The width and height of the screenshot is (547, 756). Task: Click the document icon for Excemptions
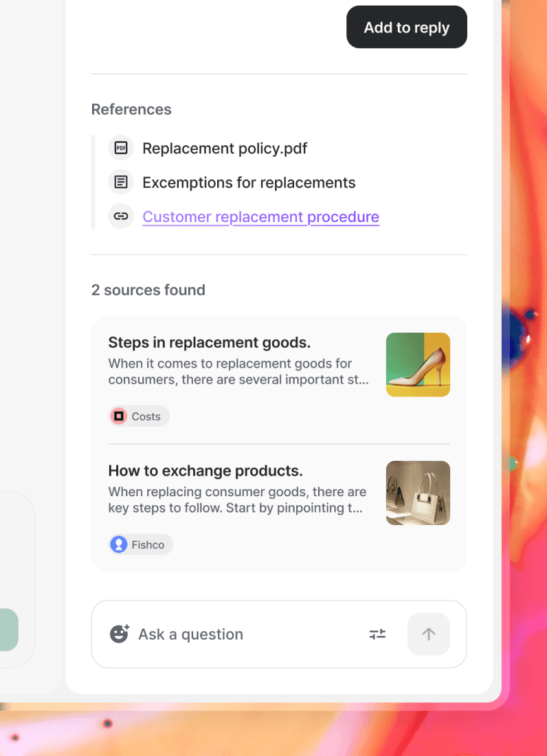point(121,182)
